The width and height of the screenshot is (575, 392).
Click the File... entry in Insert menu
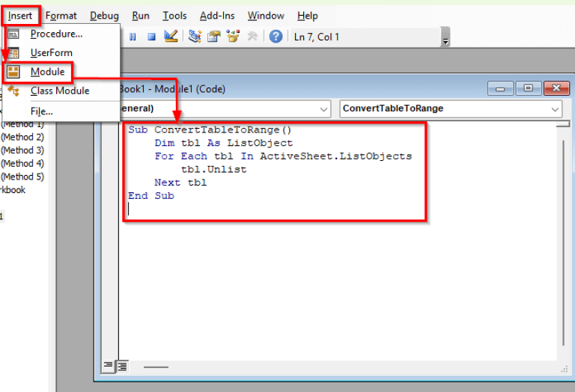click(x=41, y=111)
